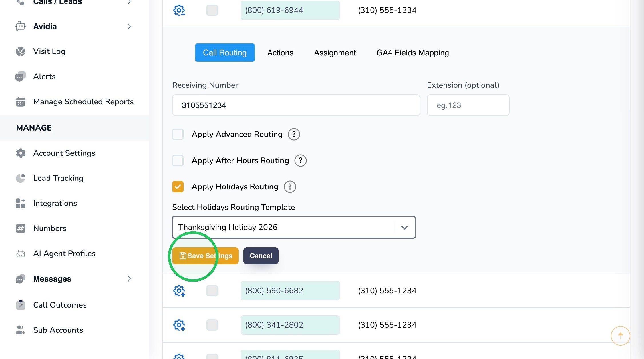Click the Numbers hash icon
The image size is (644, 359).
tap(20, 228)
